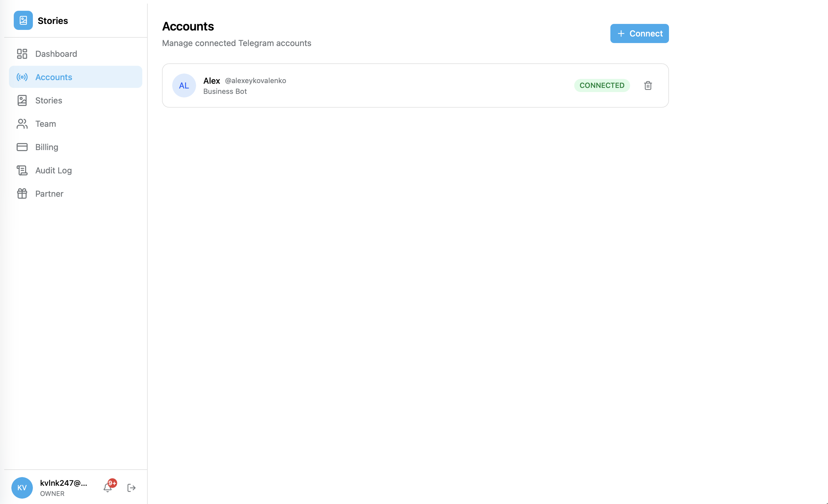828x504 pixels.
Task: Click the Stories photo icon in sidebar
Action: (x=22, y=100)
